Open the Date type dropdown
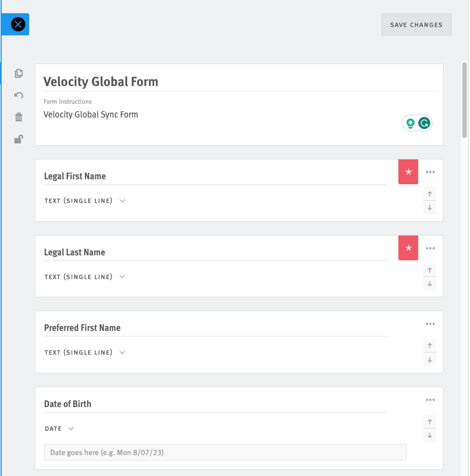The width and height of the screenshot is (470, 476). [59, 429]
